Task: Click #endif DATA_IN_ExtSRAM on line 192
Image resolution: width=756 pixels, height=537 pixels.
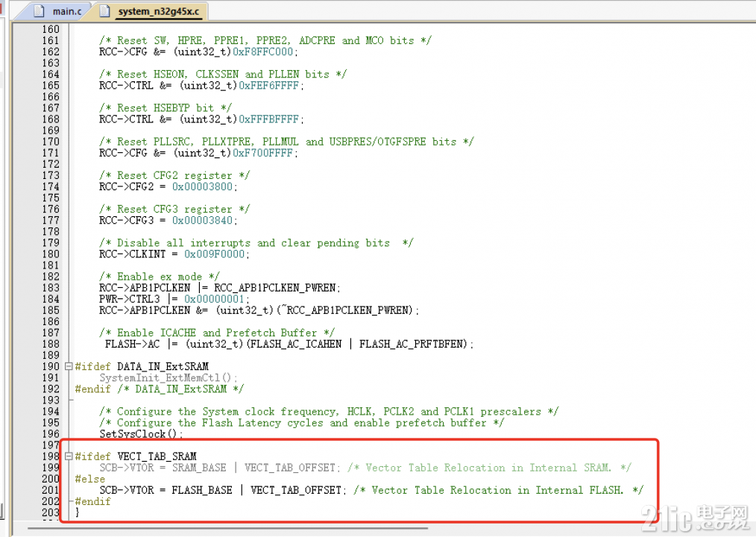Action: [160, 389]
